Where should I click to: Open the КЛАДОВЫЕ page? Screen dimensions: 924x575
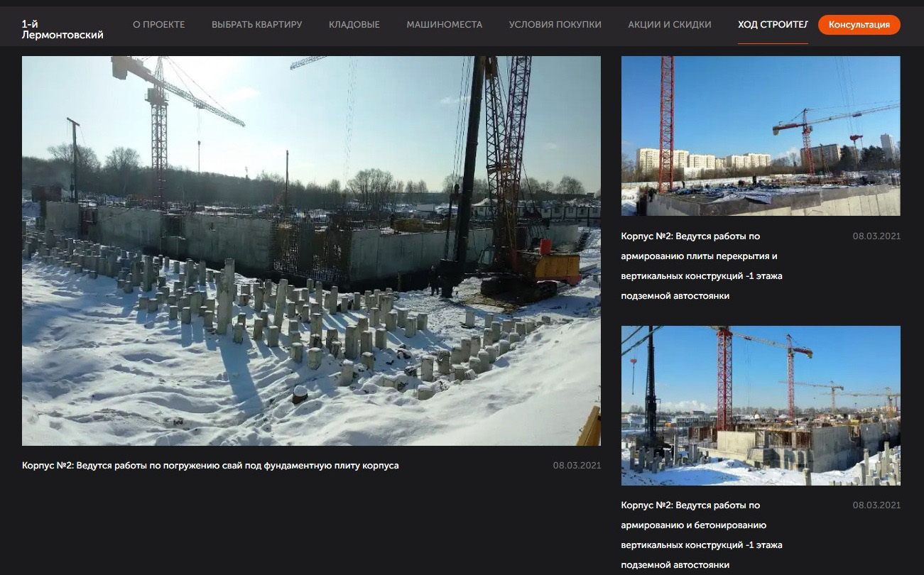(x=354, y=25)
